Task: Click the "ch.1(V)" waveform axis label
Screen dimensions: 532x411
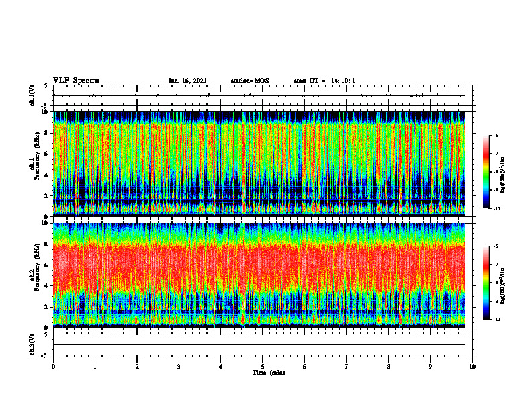Action: pyautogui.click(x=32, y=95)
